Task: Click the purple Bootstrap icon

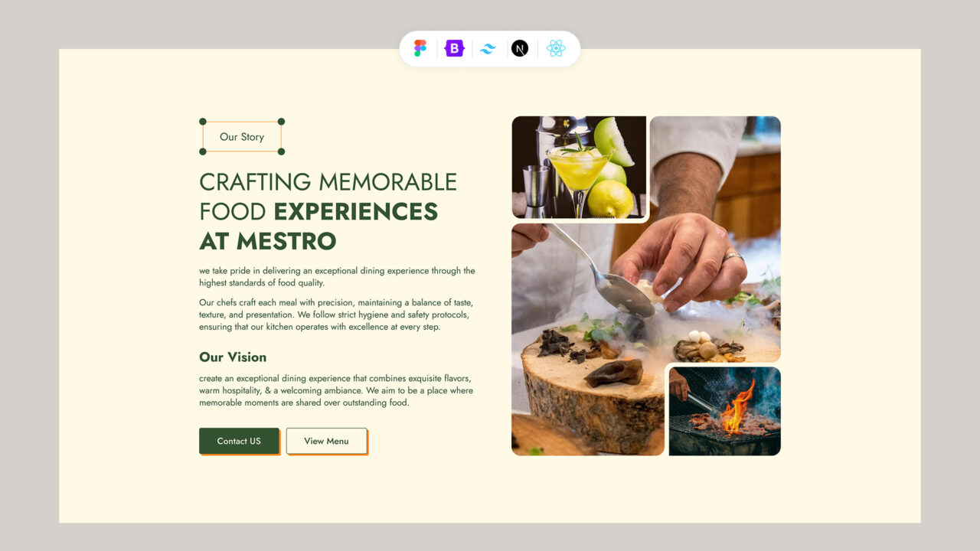Action: 455,48
